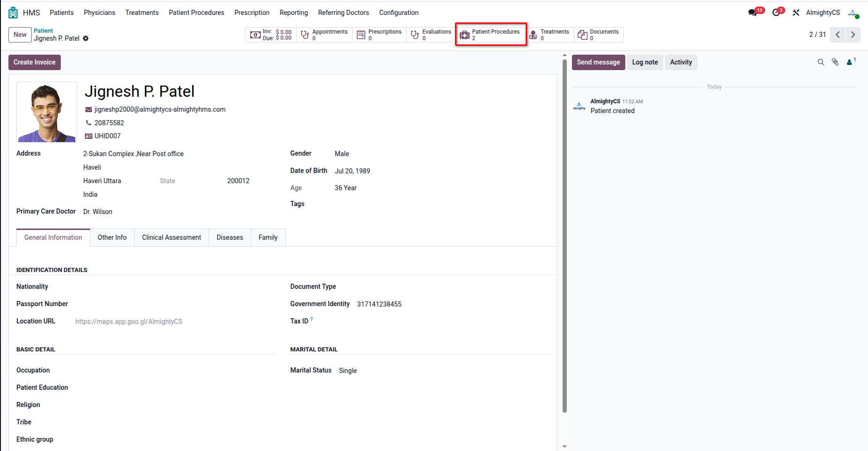Open the Referring Doctors menu
The width and height of the screenshot is (868, 451).
[343, 13]
